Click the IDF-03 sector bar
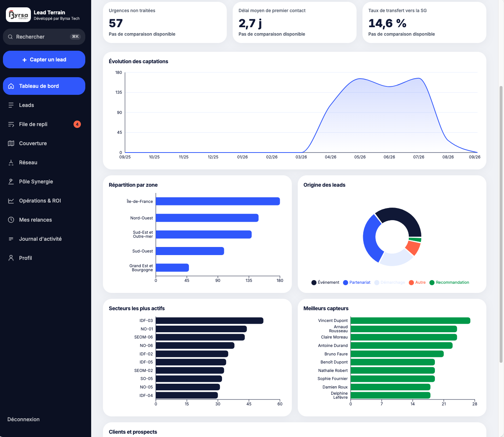Viewport: 504px width, 437px height. click(210, 320)
